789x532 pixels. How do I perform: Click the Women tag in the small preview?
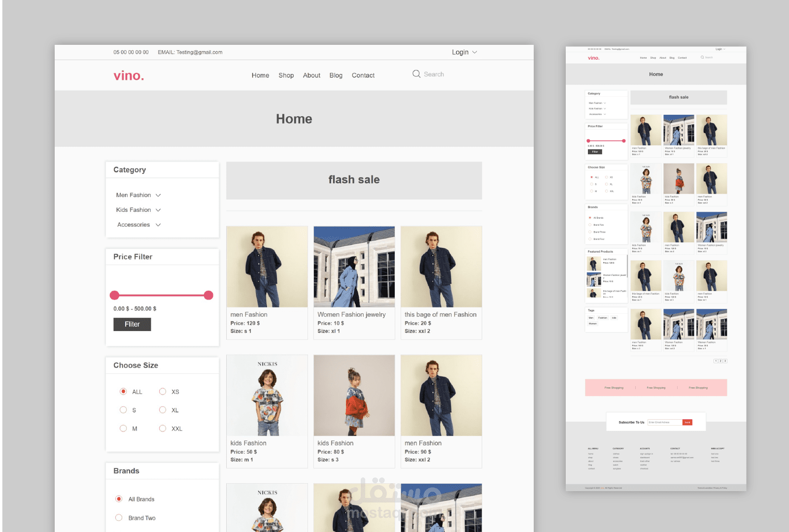(x=592, y=324)
